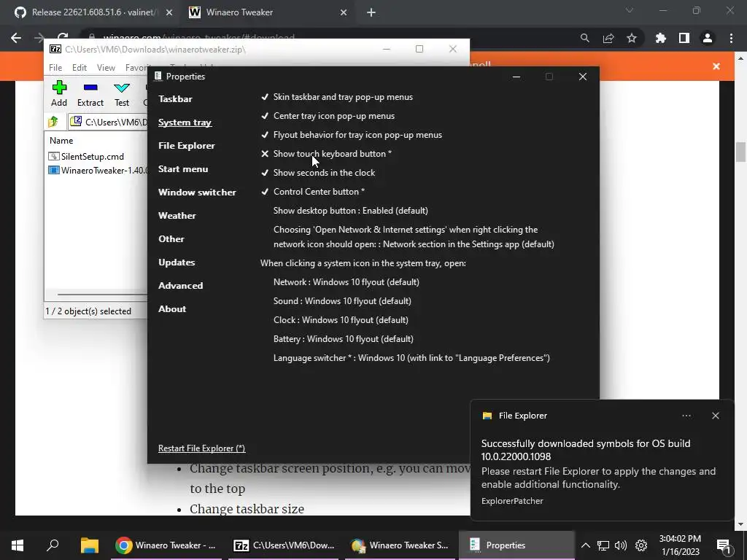Toggle Chrome side panel icon
747x560 pixels.
(684, 38)
